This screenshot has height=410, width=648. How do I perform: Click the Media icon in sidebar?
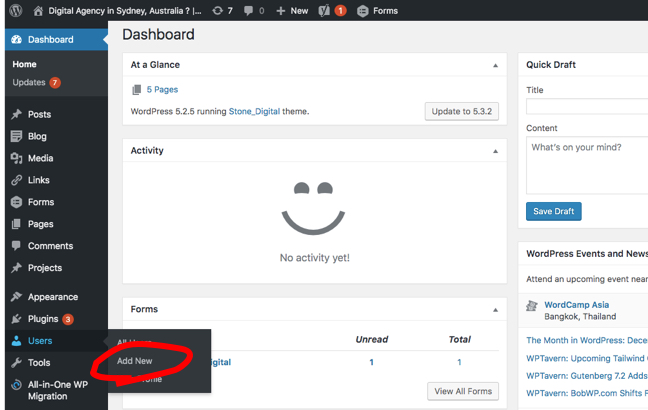click(x=17, y=158)
